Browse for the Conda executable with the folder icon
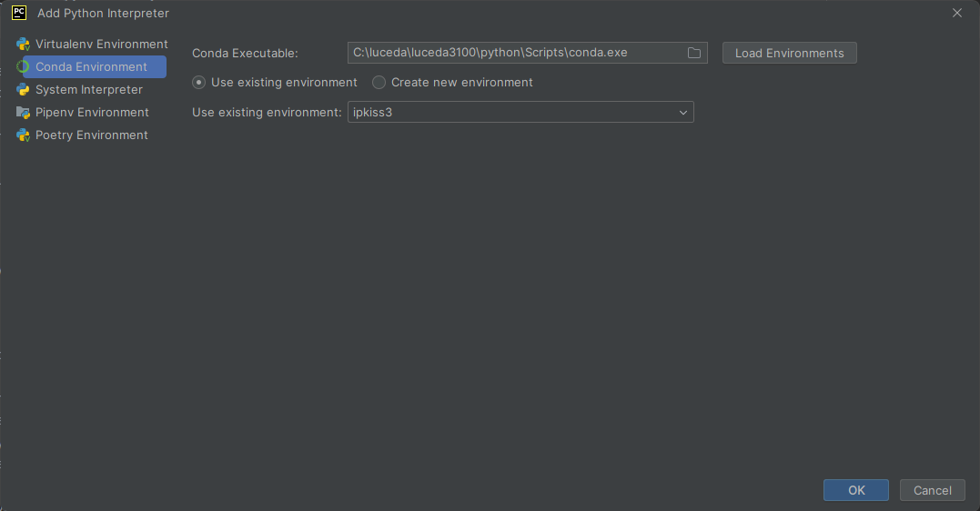The image size is (980, 511). point(694,53)
